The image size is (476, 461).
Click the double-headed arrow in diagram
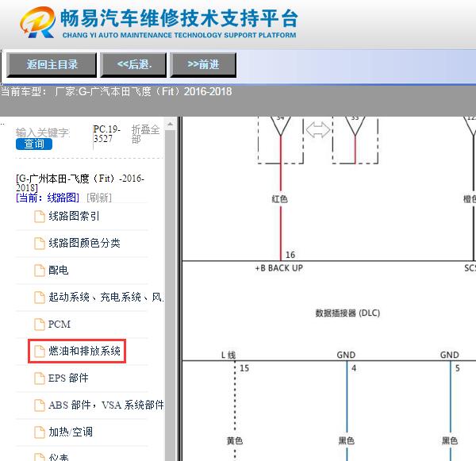[318, 130]
